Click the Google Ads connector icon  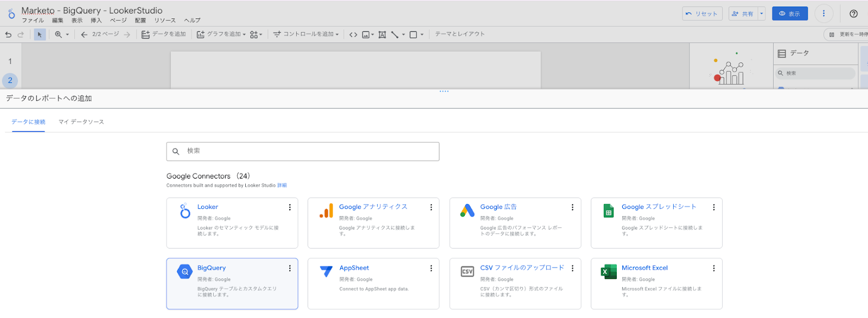coord(467,211)
